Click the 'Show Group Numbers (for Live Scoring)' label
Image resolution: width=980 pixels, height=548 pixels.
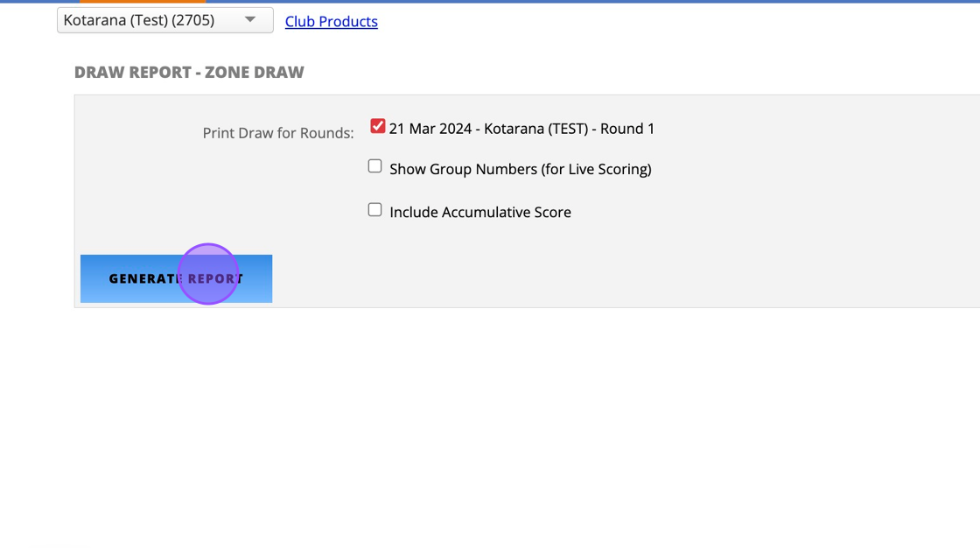(x=520, y=169)
